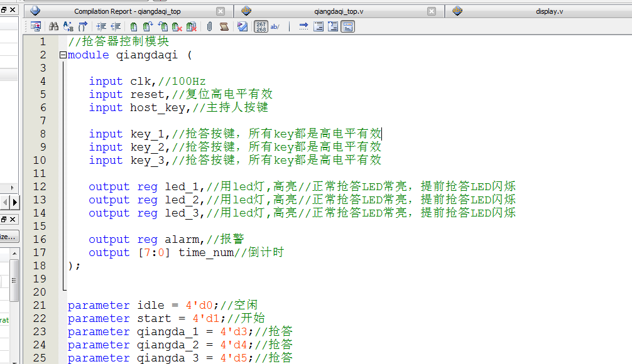Clear all bookmarks in the editor

coord(192,26)
